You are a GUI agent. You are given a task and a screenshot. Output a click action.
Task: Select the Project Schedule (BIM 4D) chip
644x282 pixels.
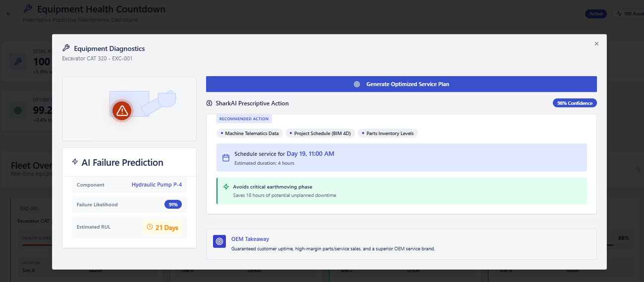[x=320, y=133]
